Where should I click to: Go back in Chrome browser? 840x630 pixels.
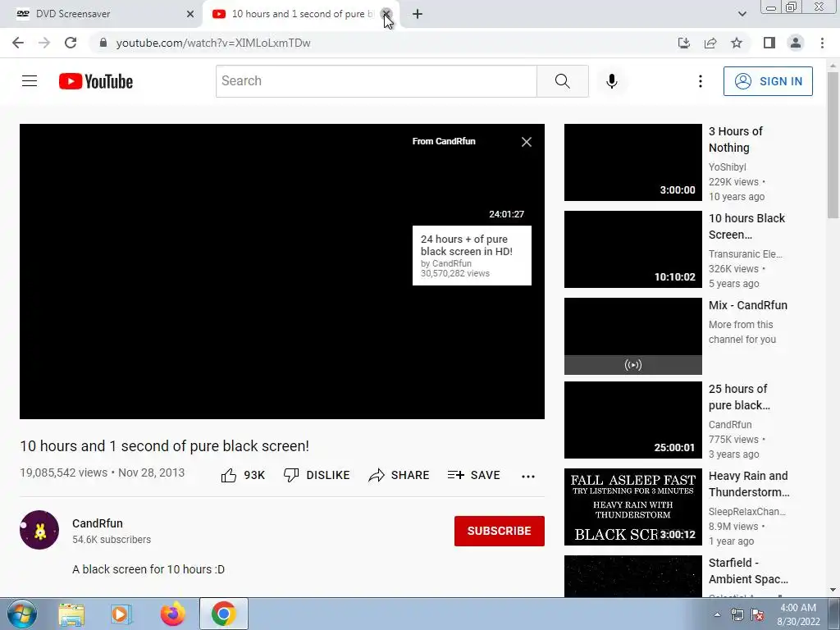[x=18, y=43]
